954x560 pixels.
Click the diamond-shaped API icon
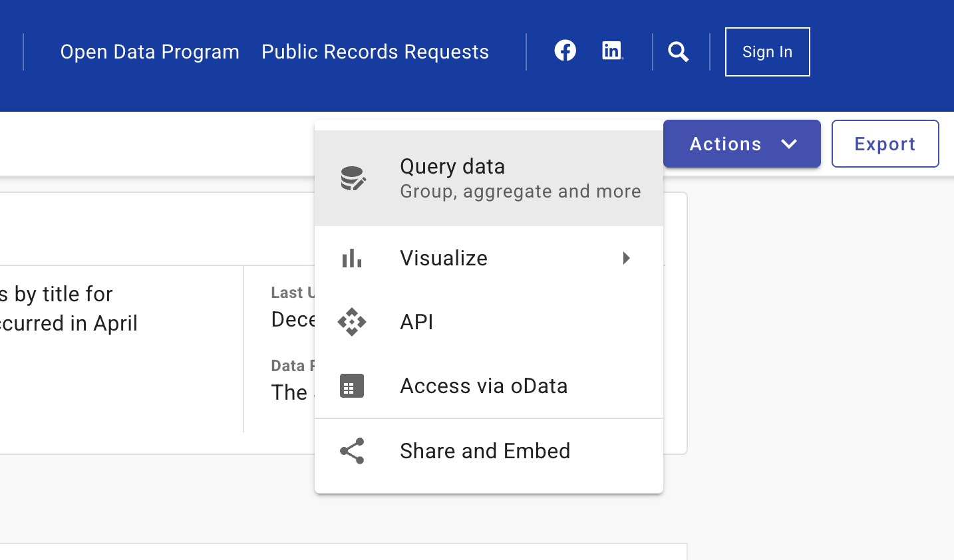click(x=352, y=322)
